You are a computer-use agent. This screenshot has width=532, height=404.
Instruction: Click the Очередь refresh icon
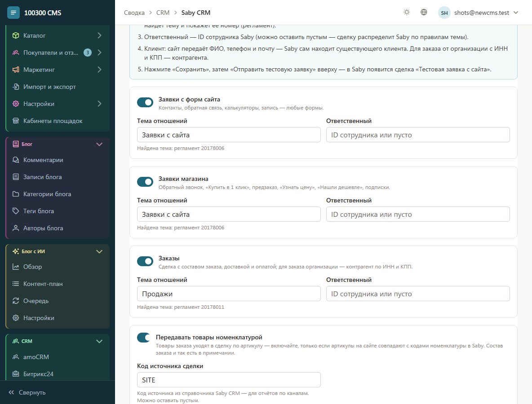click(16, 301)
